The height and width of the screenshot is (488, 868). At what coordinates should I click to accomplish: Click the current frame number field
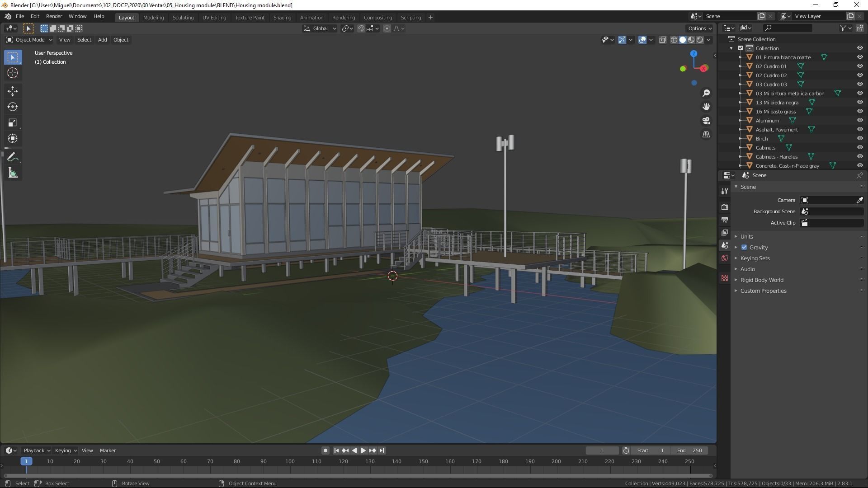coord(602,450)
